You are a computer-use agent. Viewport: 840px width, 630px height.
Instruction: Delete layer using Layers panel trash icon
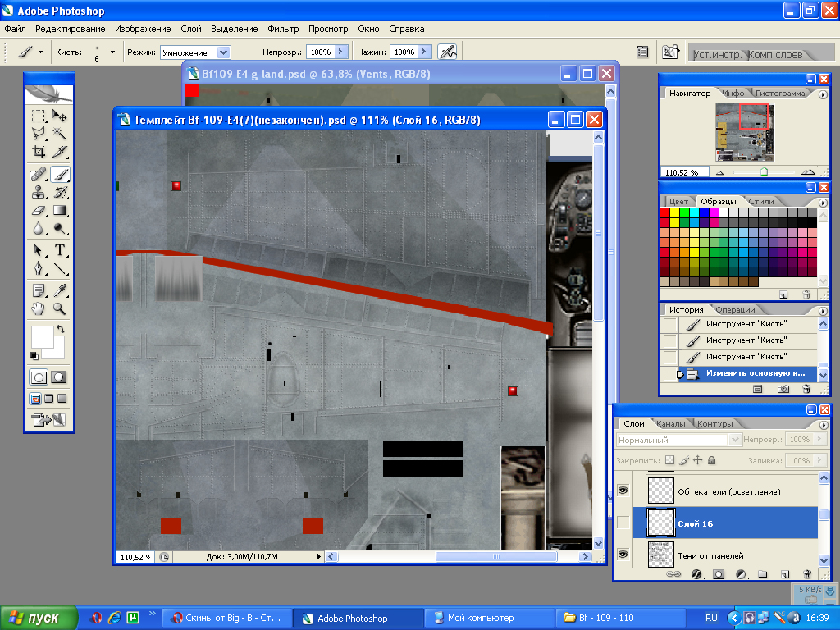click(x=806, y=574)
